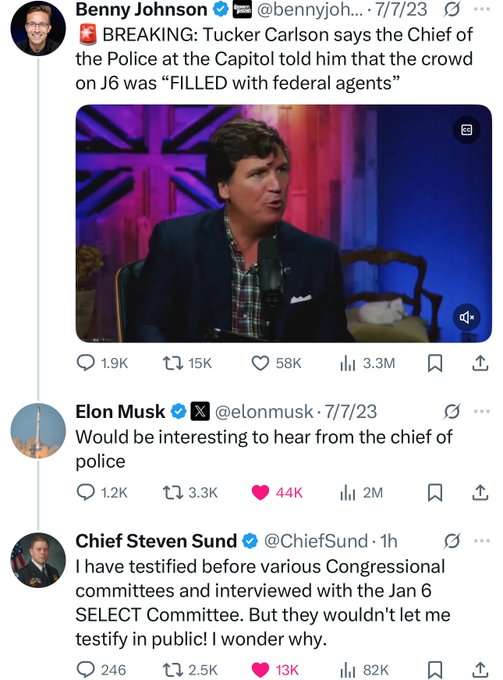Open the @ChiefSund profile link

click(316, 541)
